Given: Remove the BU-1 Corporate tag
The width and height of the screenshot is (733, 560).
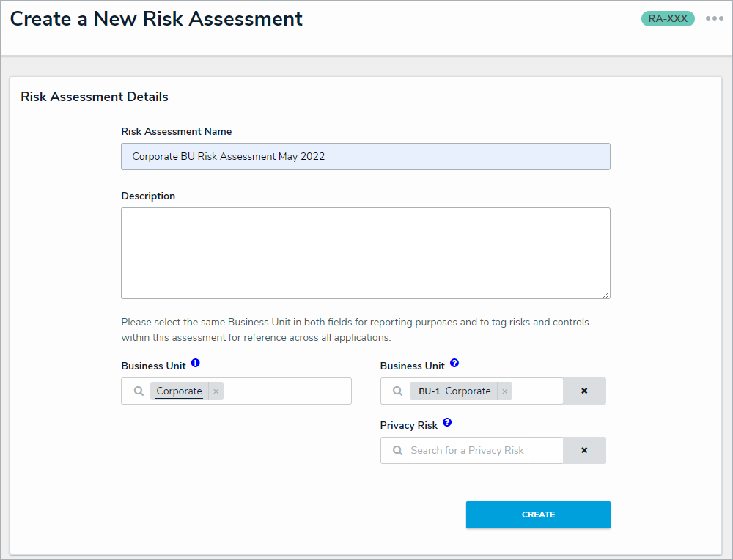Looking at the screenshot, I should (504, 391).
